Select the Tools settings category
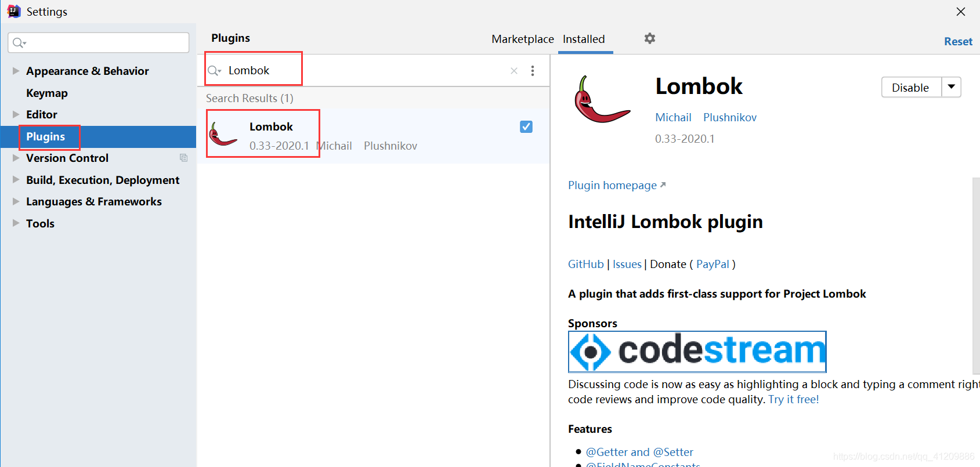980x467 pixels. [x=40, y=223]
